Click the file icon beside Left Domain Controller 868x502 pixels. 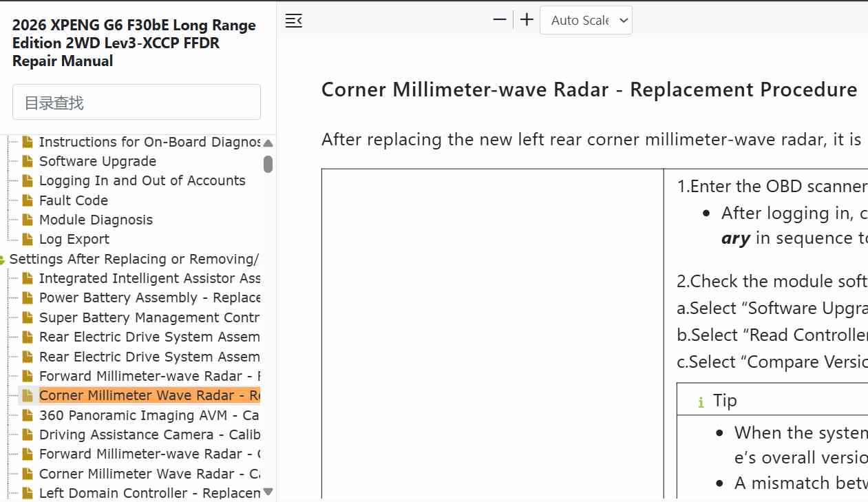coord(28,493)
